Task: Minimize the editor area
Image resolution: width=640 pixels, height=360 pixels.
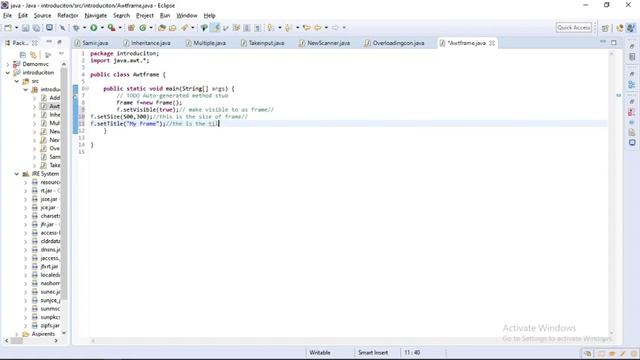Action: pyautogui.click(x=603, y=42)
